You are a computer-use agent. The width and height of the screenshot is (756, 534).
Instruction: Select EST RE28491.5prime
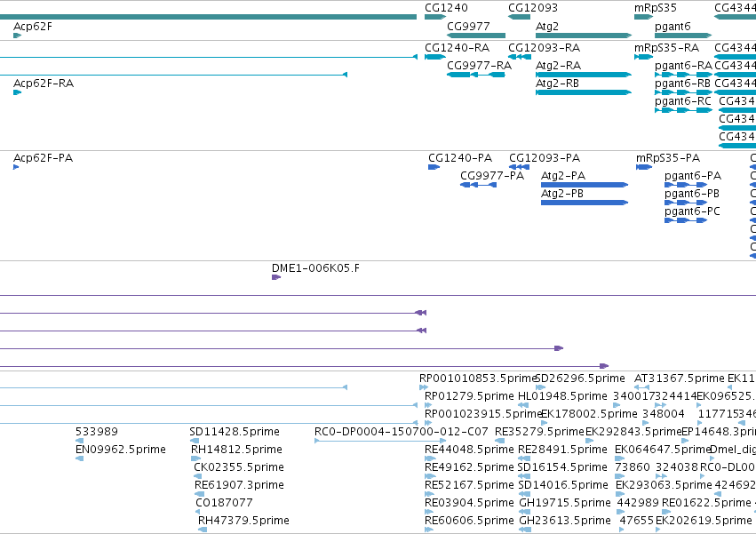coord(562,450)
